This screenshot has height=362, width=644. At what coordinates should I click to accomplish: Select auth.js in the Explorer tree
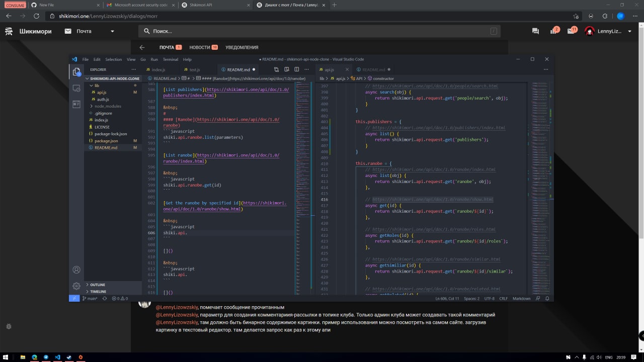[113, 100]
